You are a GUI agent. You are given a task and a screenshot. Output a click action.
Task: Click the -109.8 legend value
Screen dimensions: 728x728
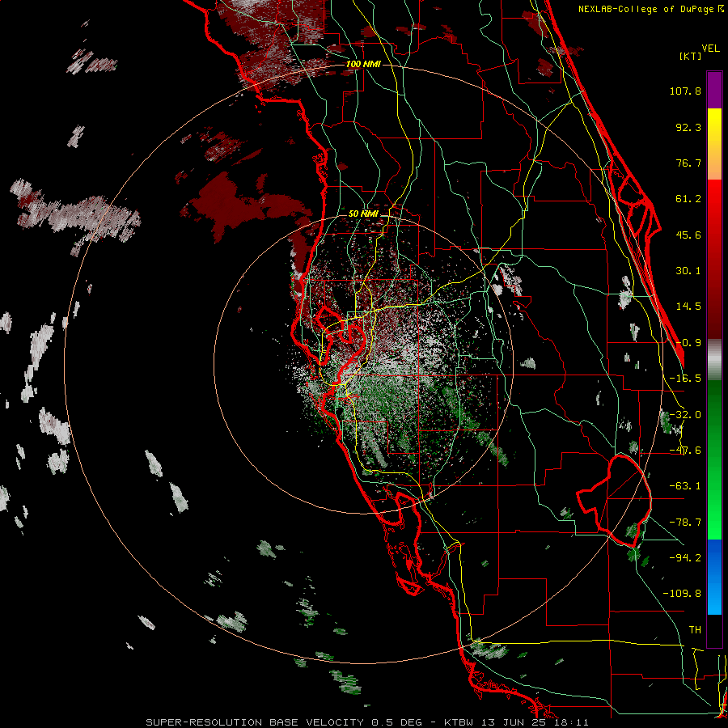(682, 594)
